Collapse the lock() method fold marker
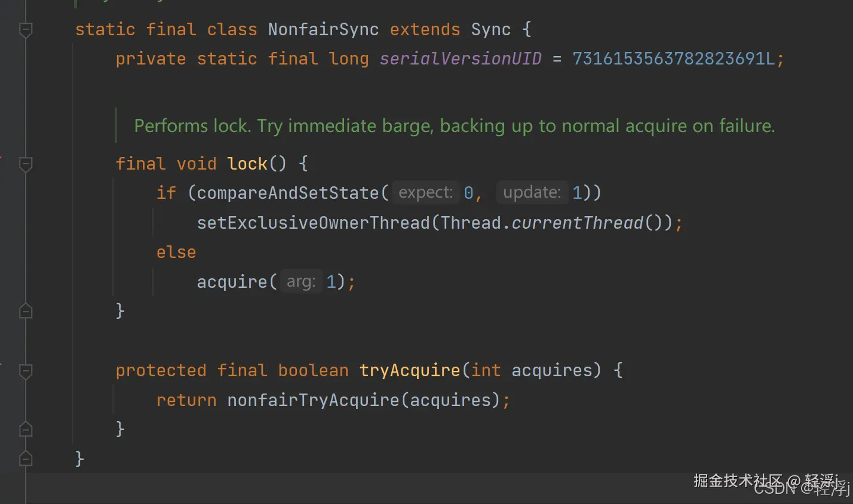The image size is (853, 504). [x=26, y=164]
